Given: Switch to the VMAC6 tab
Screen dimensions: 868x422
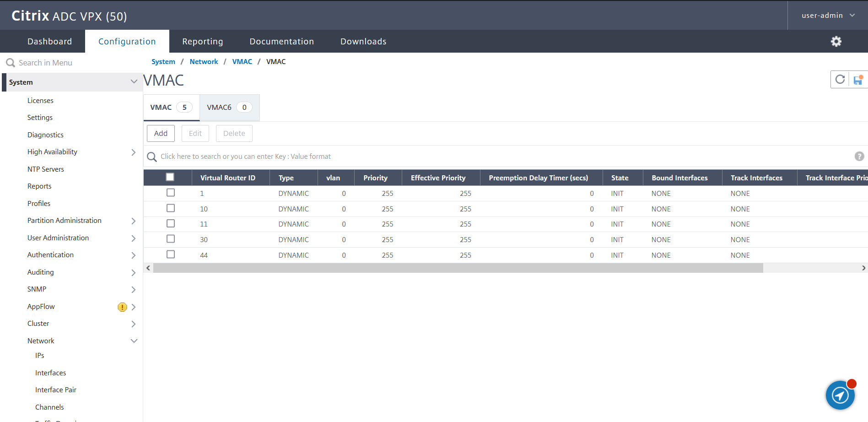Looking at the screenshot, I should pyautogui.click(x=227, y=107).
